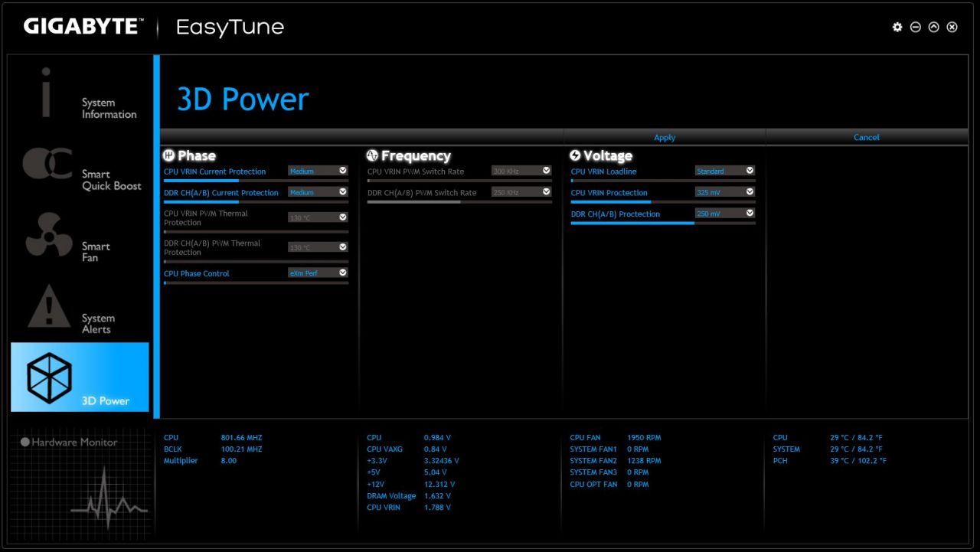
Task: Expand the CPU Phase Control dropdown
Action: (318, 273)
